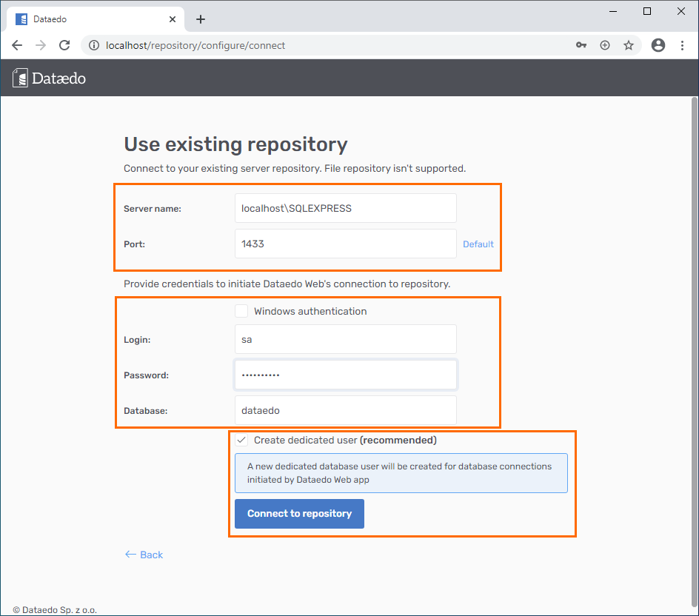
Task: Reload the page with refresh icon
Action: (64, 45)
